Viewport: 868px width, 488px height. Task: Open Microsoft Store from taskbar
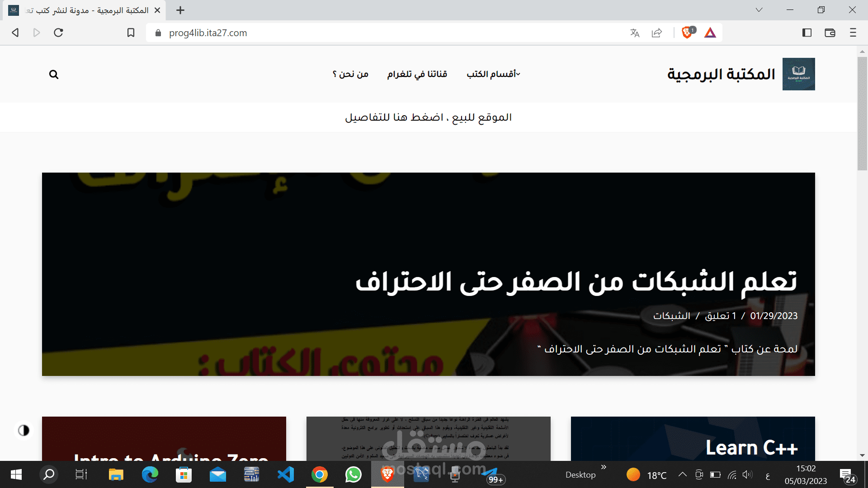[184, 474]
